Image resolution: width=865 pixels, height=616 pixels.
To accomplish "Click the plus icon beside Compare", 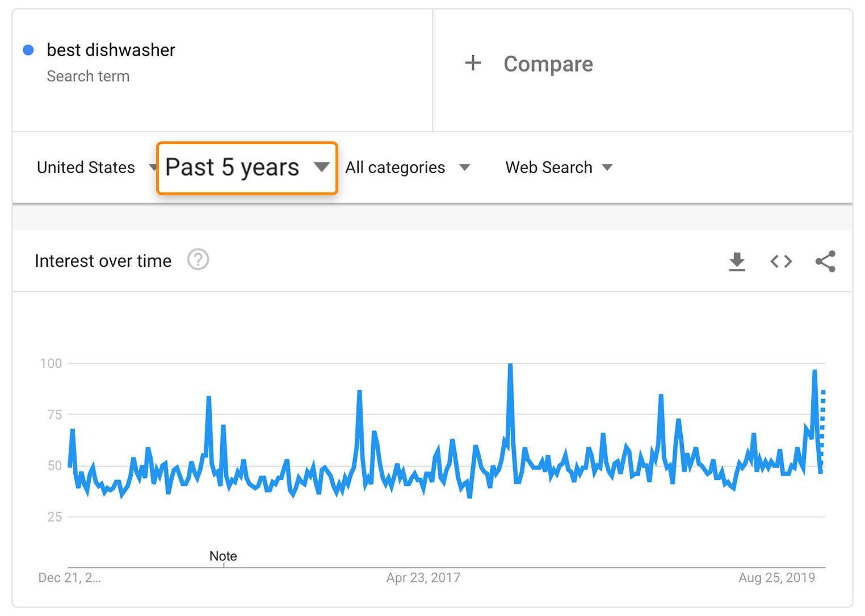I will click(x=473, y=63).
